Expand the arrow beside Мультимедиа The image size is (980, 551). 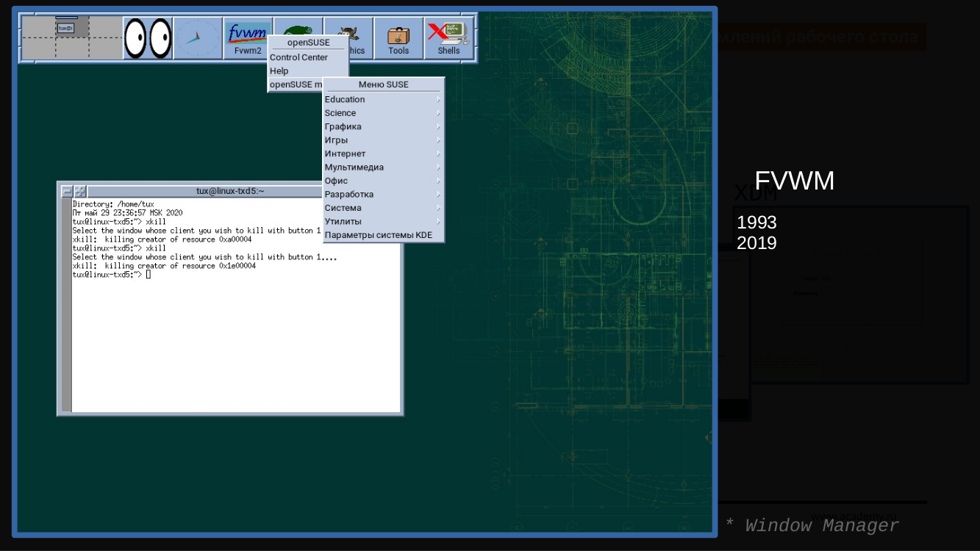pyautogui.click(x=438, y=167)
